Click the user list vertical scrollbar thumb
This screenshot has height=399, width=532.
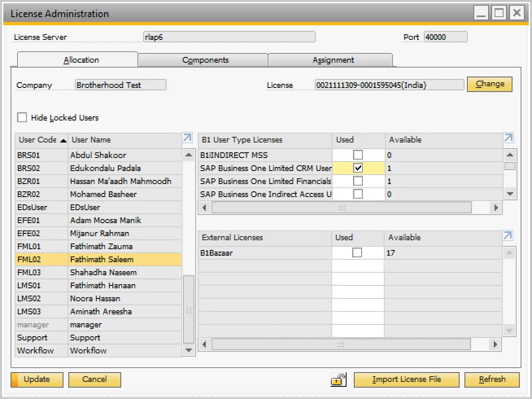[189, 310]
